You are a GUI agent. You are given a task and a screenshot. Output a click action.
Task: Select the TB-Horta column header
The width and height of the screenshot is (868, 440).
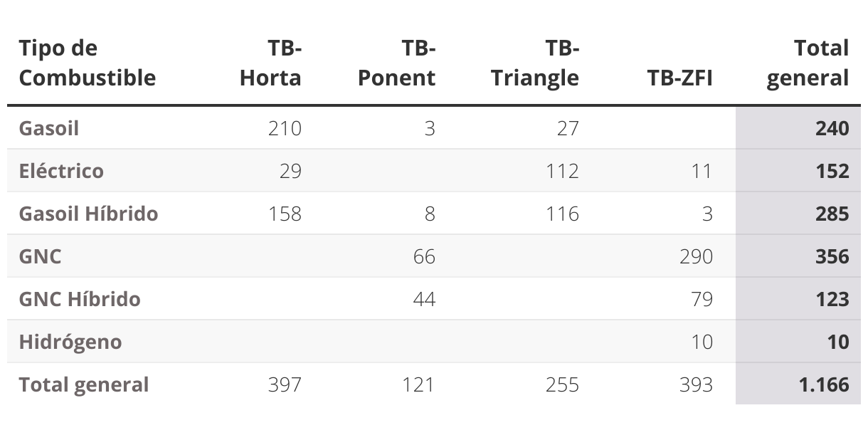[270, 63]
